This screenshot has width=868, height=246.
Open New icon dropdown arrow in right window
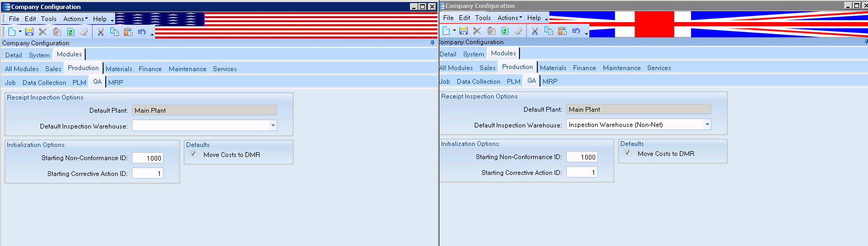[x=454, y=31]
